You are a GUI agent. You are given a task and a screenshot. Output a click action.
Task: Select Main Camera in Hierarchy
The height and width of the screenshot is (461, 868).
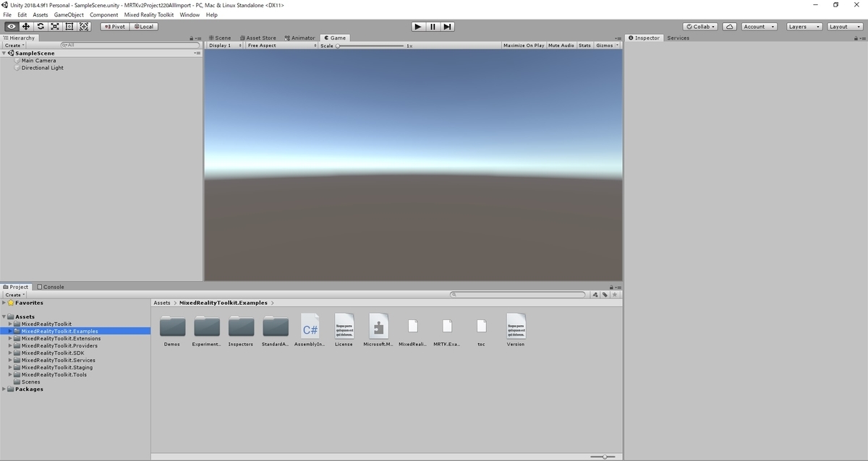38,61
